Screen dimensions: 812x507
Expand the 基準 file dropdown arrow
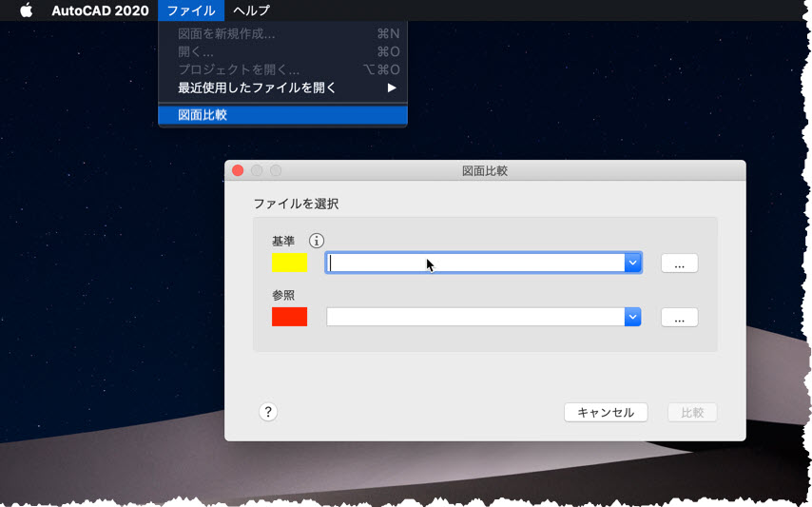[x=633, y=263]
